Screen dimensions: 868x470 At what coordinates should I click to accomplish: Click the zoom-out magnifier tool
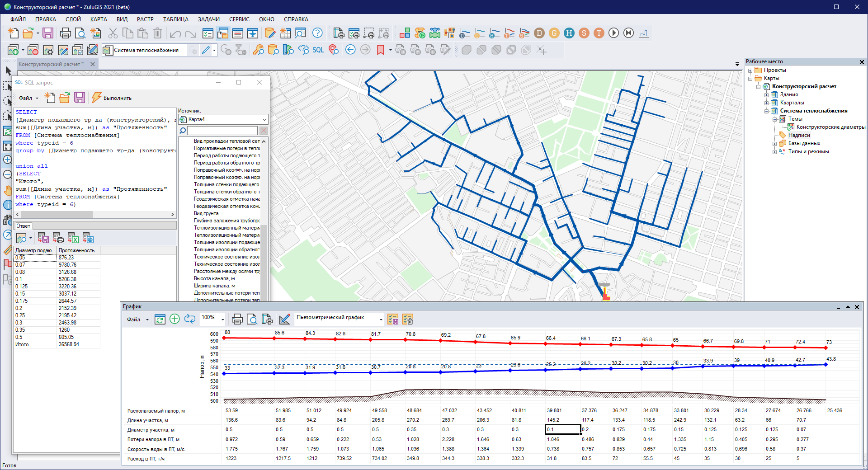coord(8,175)
